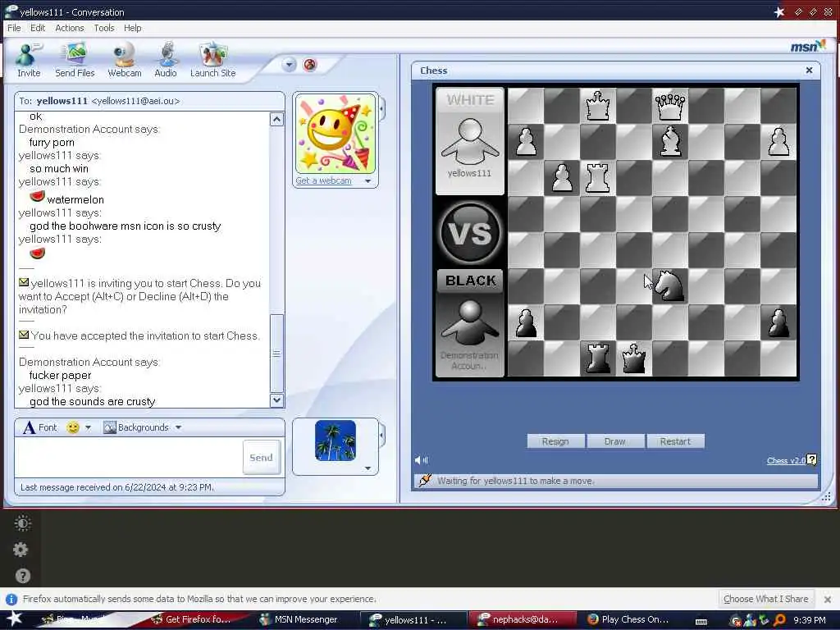Click the taskbar clock showing 9:39 PM
The width and height of the screenshot is (840, 630).
pyautogui.click(x=809, y=620)
